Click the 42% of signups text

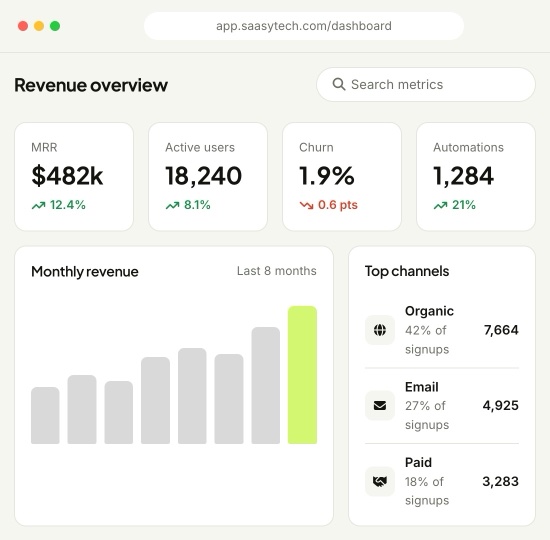coord(427,340)
